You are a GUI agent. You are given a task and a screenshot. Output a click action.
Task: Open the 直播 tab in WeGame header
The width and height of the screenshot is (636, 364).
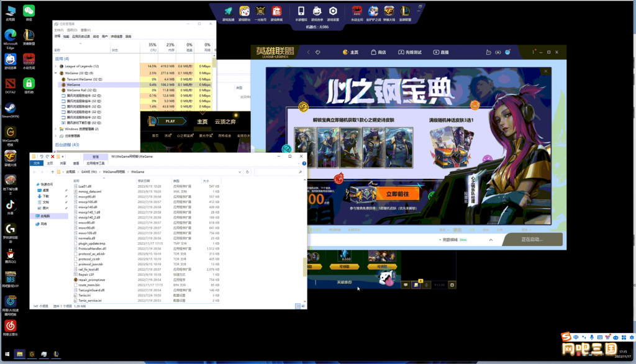441,52
